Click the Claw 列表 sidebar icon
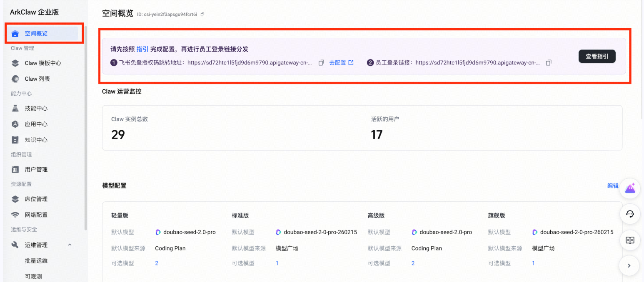Screen dimensions: 644x282 tap(15, 79)
